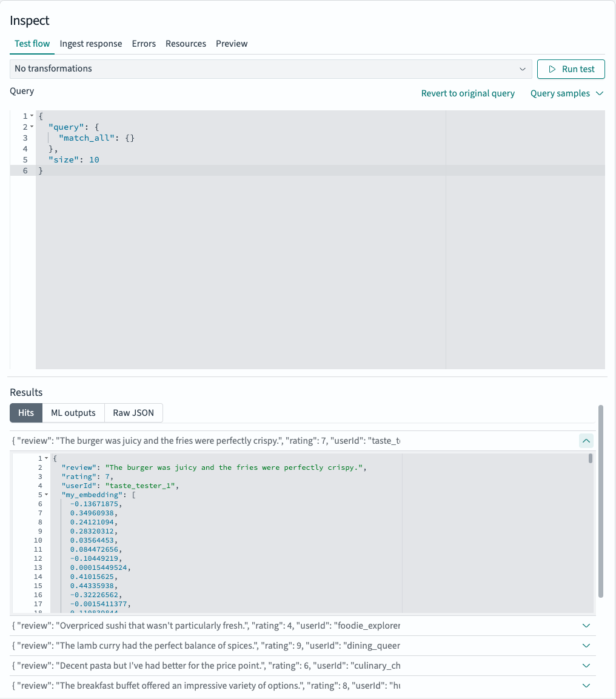Click the Query samples chevron icon
The image size is (616, 699).
coord(600,93)
